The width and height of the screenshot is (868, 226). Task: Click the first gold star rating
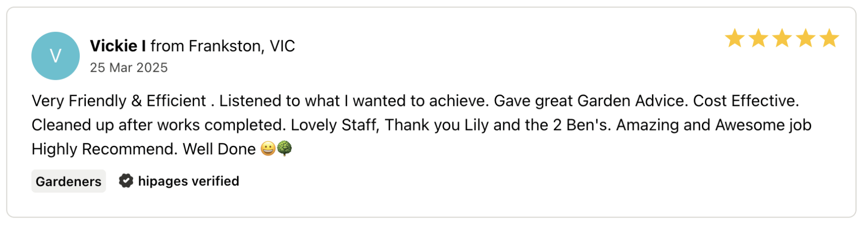[735, 38]
